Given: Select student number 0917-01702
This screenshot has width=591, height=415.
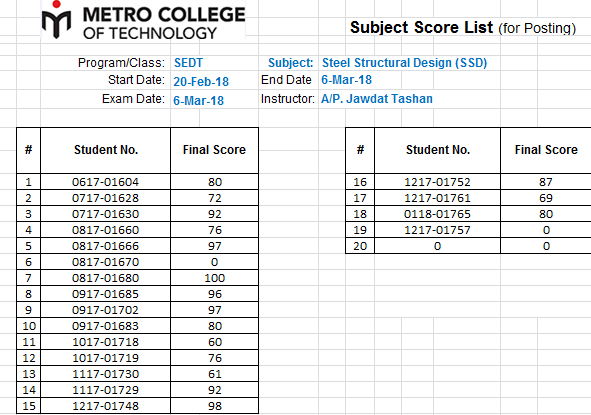Looking at the screenshot, I should point(106,310).
